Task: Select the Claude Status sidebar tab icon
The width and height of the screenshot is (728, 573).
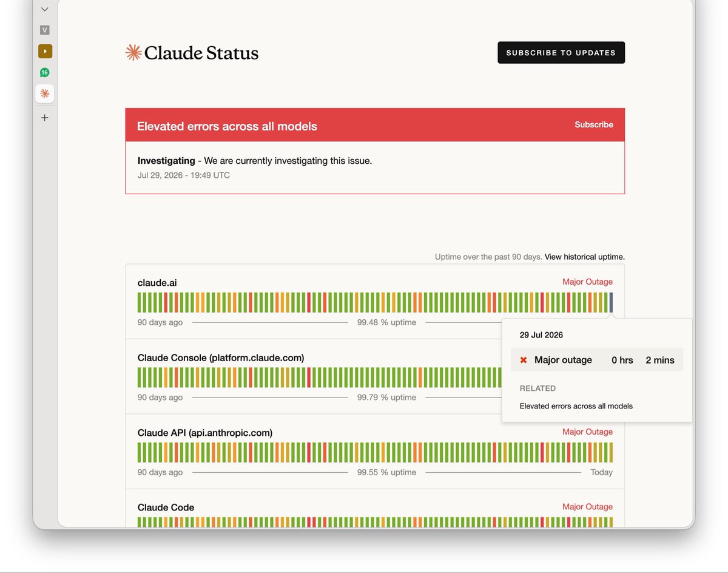Action: click(x=44, y=93)
